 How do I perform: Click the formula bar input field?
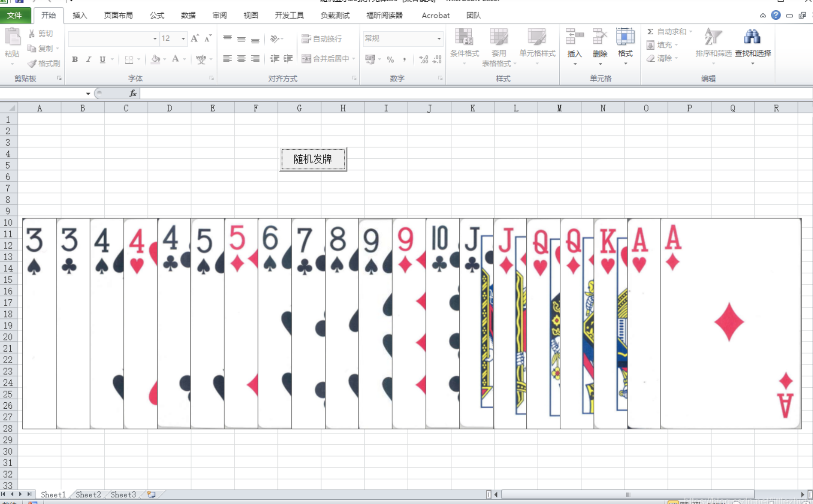pyautogui.click(x=476, y=93)
